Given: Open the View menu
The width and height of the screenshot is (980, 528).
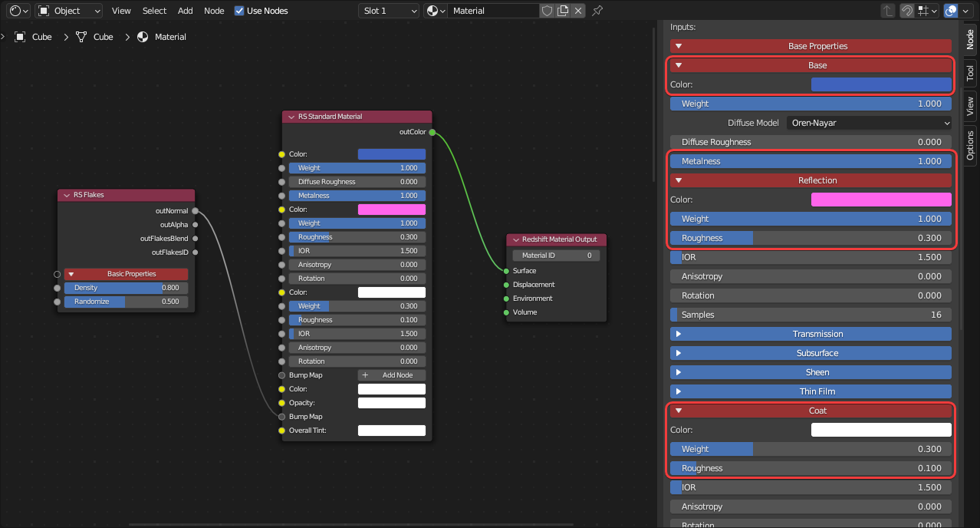Looking at the screenshot, I should pyautogui.click(x=121, y=11).
